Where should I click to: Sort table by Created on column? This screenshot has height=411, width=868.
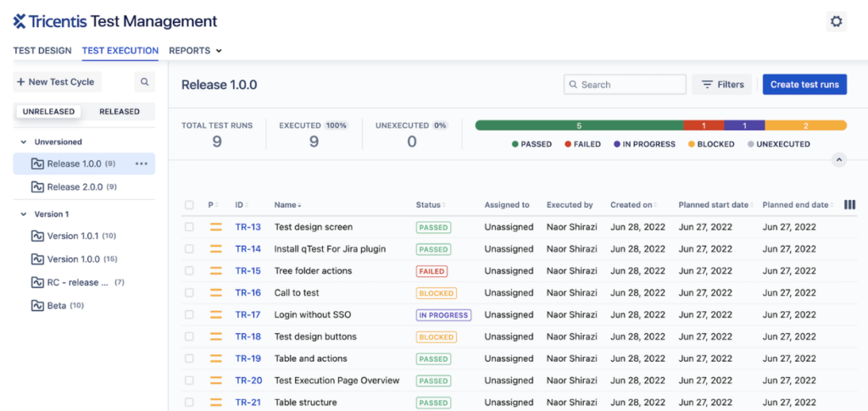click(x=634, y=205)
